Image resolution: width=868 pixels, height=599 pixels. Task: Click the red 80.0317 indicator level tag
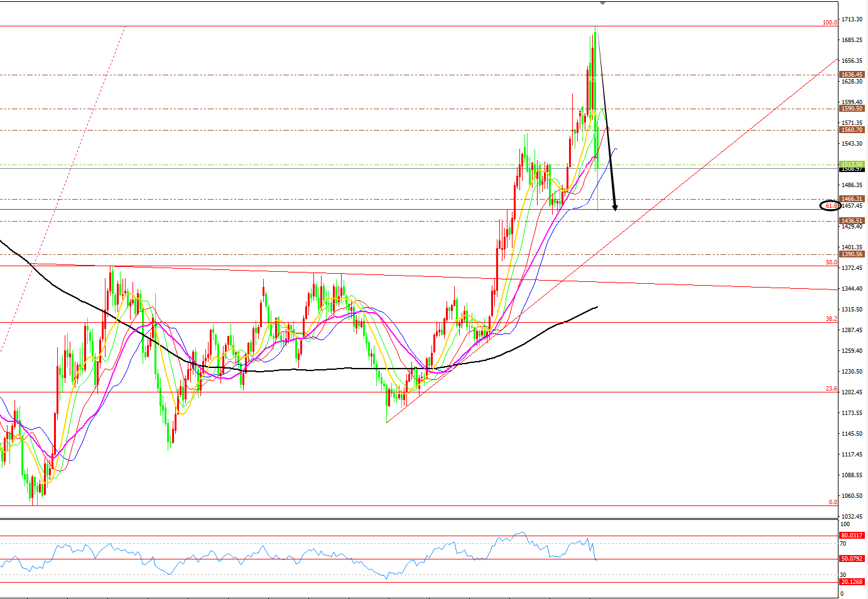(x=852, y=536)
